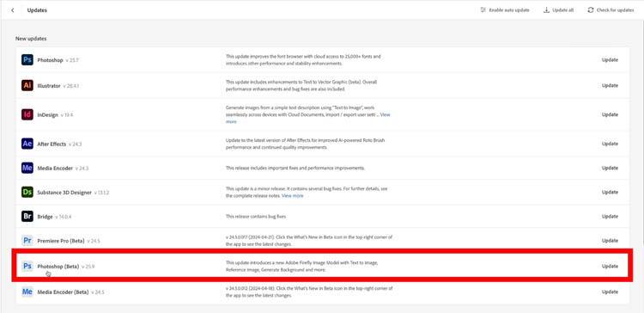Select the Media Encoder (Beta) name text
The height and width of the screenshot is (313, 644).
[63, 292]
